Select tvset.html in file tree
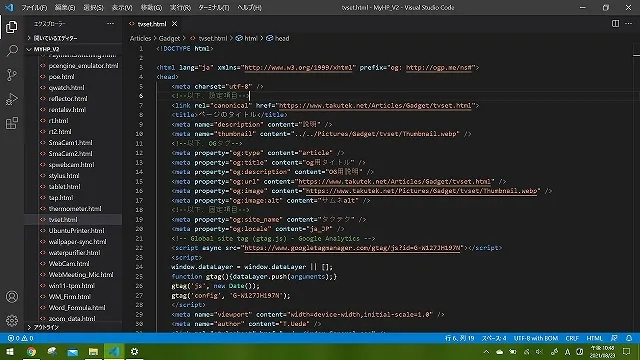The width and height of the screenshot is (640, 360). (x=73, y=220)
